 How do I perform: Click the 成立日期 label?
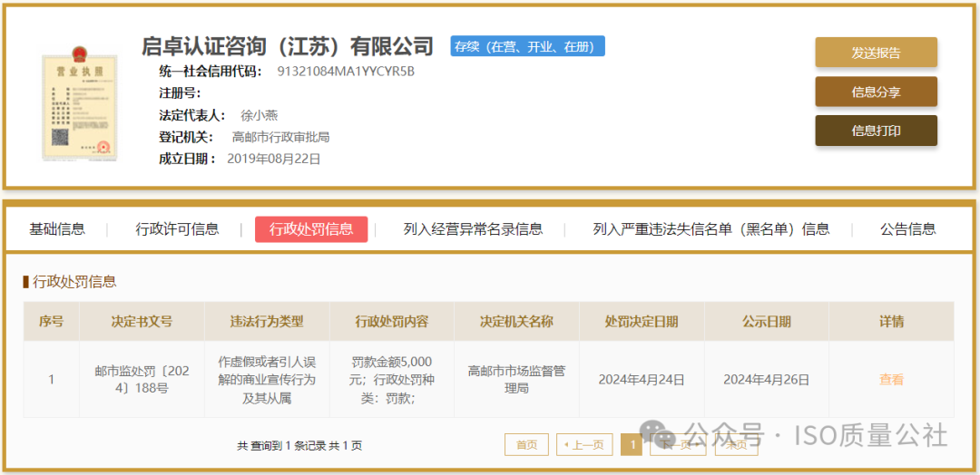(x=188, y=160)
